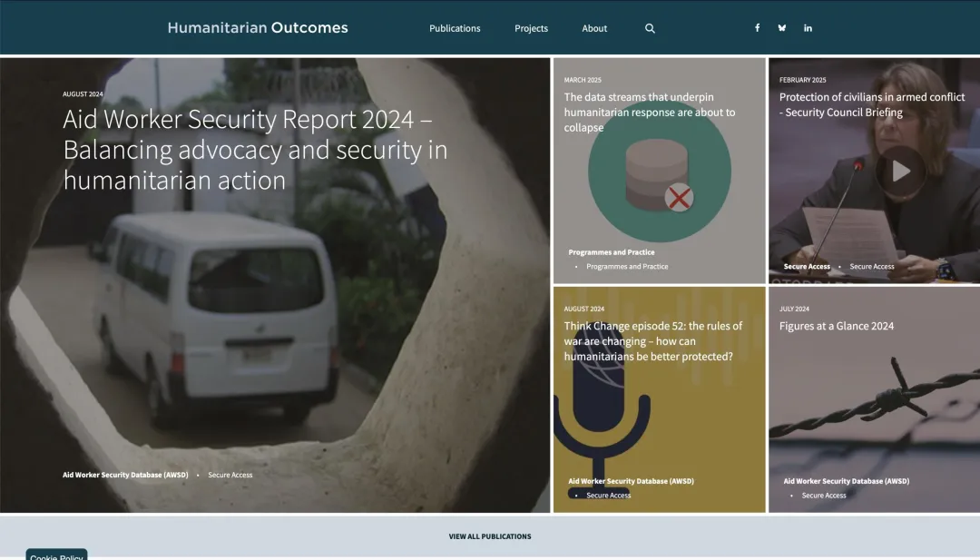Click Protection of civilians in armed conflict title

coord(872,104)
